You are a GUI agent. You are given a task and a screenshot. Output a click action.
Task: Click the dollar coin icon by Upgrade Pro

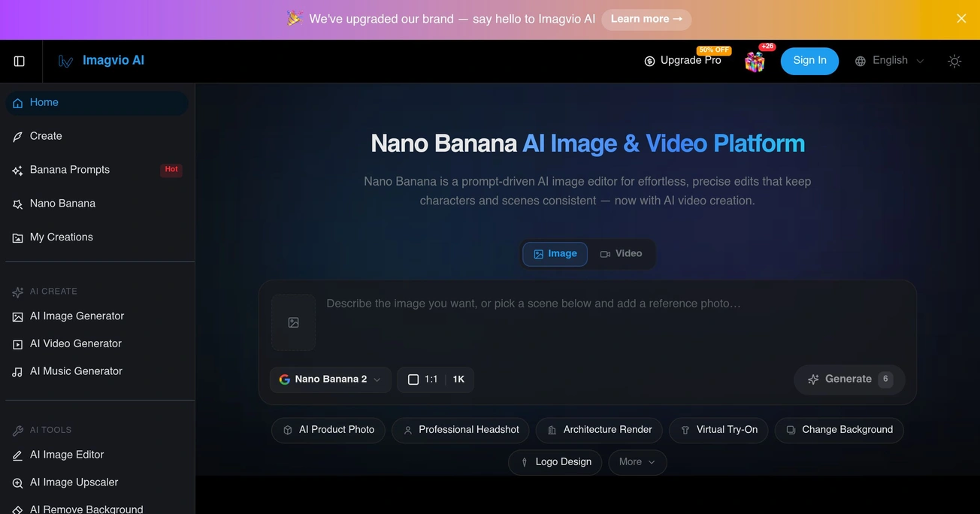point(649,62)
